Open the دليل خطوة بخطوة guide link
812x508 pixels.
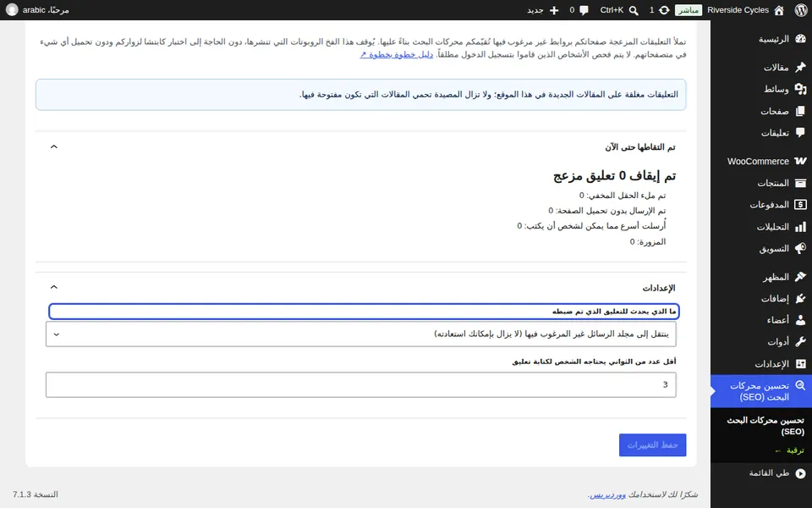pyautogui.click(x=396, y=54)
